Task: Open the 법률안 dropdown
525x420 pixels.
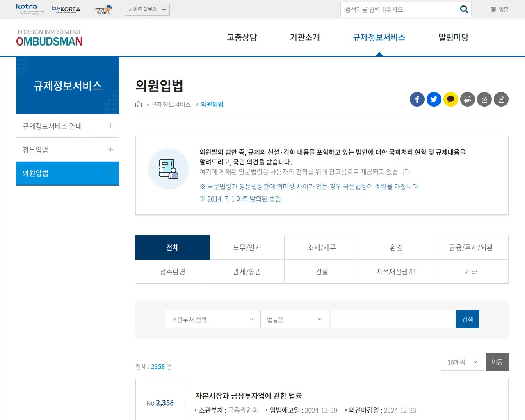Action: 294,319
